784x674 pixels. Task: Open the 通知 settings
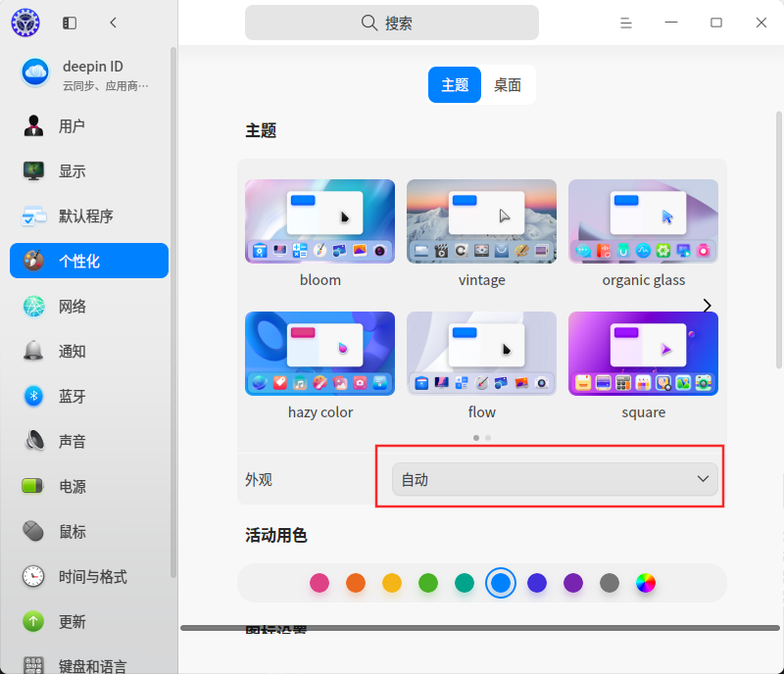(89, 351)
